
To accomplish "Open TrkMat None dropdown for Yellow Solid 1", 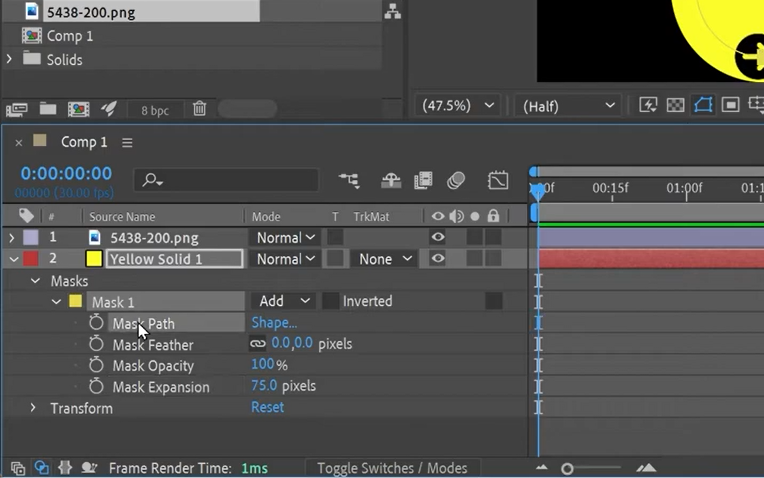I will (x=384, y=259).
